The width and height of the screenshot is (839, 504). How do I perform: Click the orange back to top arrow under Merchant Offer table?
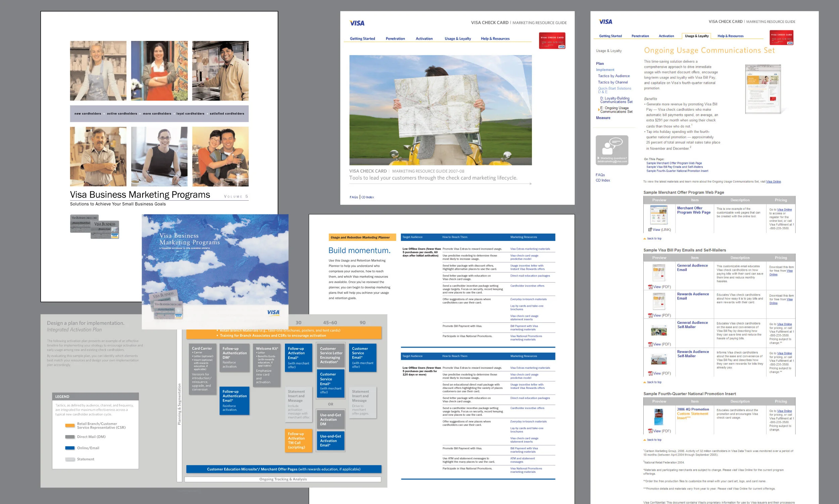645,239
